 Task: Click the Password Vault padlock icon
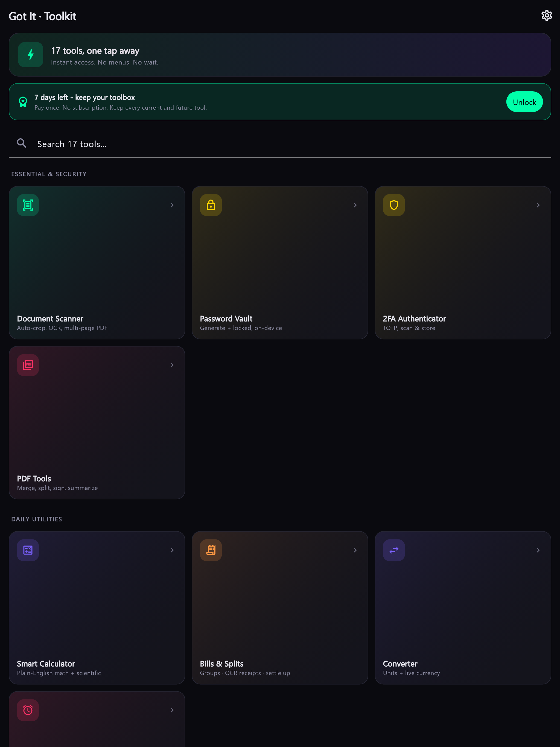pos(211,205)
